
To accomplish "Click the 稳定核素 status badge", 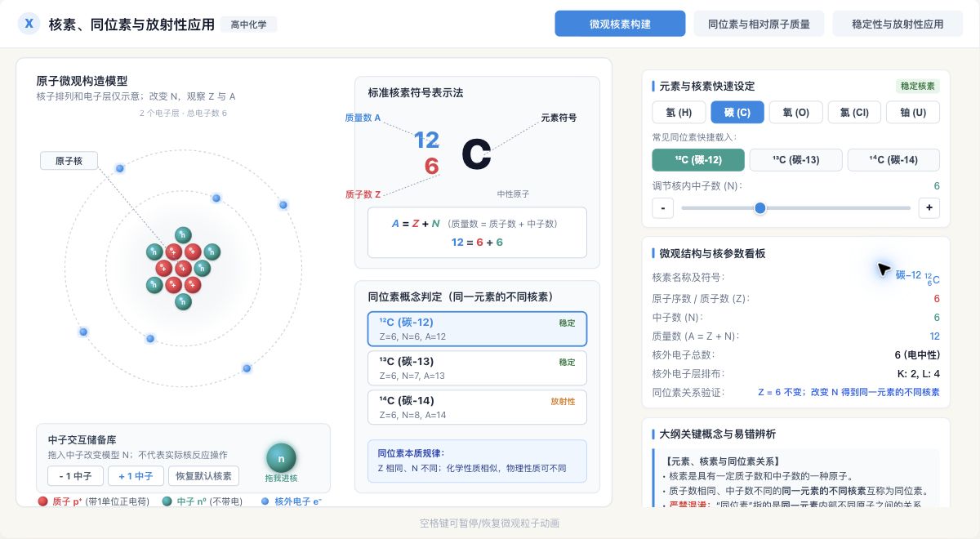I will pyautogui.click(x=918, y=86).
